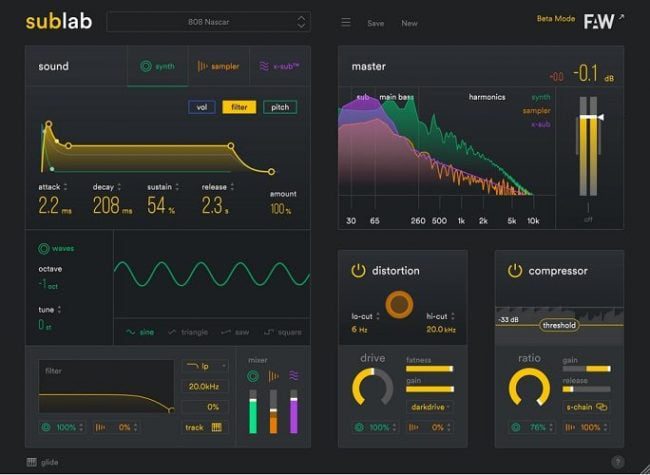The width and height of the screenshot is (650, 475).
Task: Click the synth icon in the mixer
Action: (253, 376)
